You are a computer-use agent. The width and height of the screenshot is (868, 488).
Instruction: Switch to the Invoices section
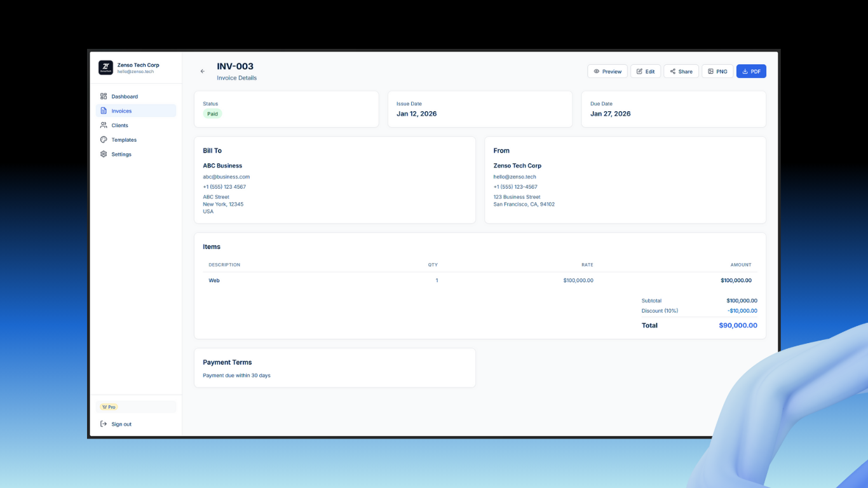120,111
